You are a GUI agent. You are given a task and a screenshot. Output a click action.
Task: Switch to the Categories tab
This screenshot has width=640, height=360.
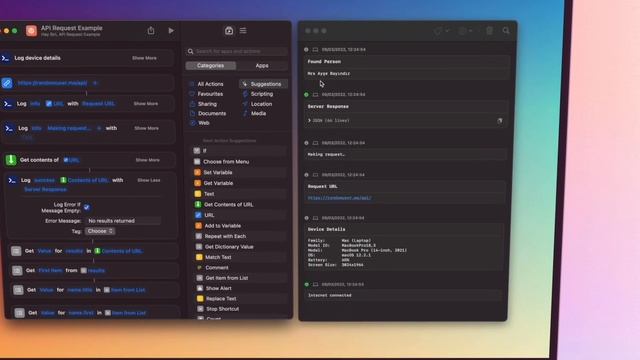[x=211, y=66]
